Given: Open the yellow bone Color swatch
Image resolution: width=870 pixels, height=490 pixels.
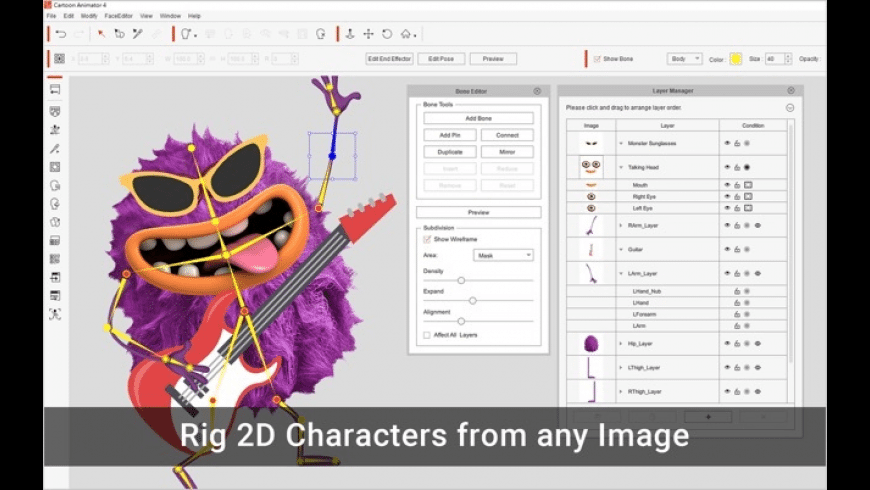Looking at the screenshot, I should pyautogui.click(x=736, y=59).
